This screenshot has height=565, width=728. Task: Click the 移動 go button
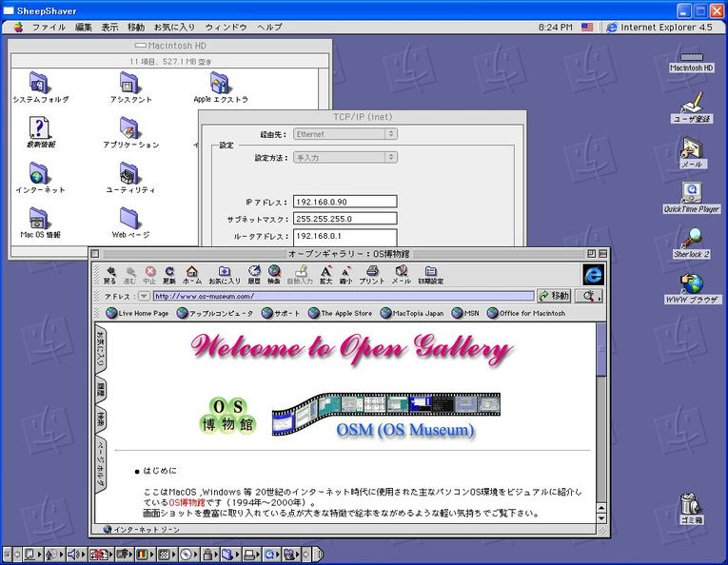[x=554, y=296]
